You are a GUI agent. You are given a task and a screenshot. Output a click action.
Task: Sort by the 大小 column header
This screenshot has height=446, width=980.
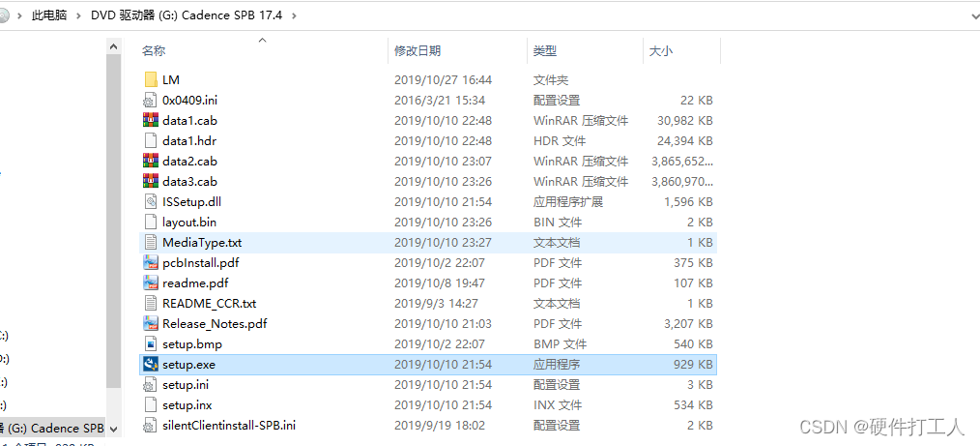[661, 51]
